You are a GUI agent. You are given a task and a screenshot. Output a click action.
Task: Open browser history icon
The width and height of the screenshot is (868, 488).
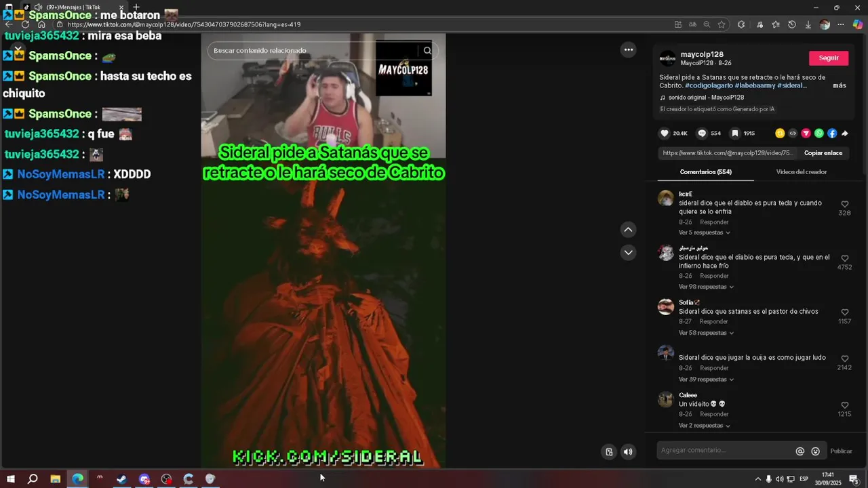pyautogui.click(x=792, y=24)
